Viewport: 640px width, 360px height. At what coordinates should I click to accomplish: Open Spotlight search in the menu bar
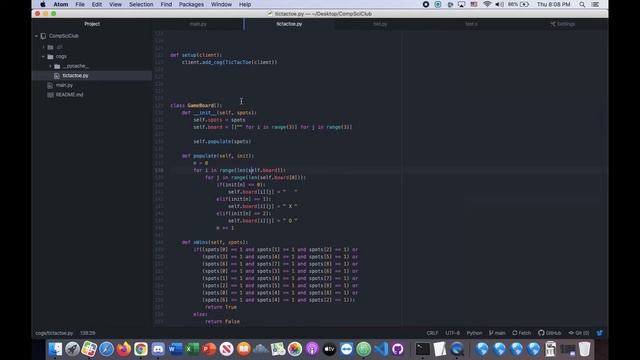pyautogui.click(x=582, y=4)
